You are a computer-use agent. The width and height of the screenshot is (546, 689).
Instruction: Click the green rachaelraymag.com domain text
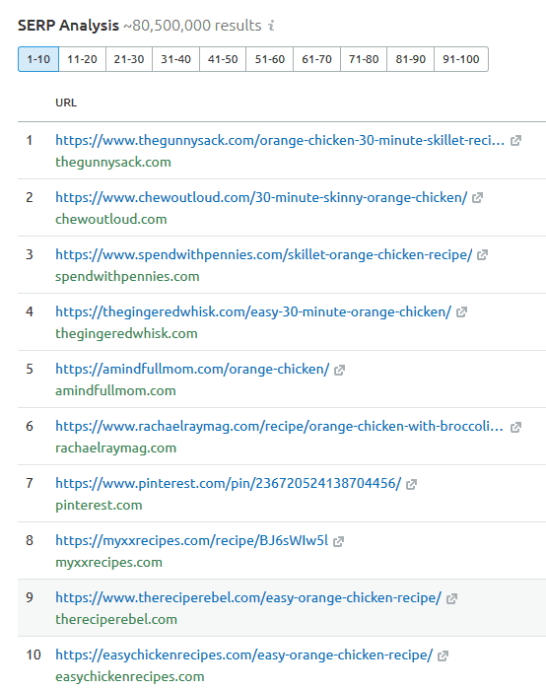(x=116, y=448)
